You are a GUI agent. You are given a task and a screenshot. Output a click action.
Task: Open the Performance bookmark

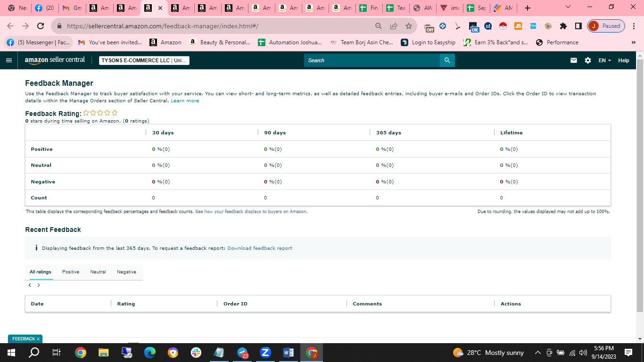click(x=557, y=42)
